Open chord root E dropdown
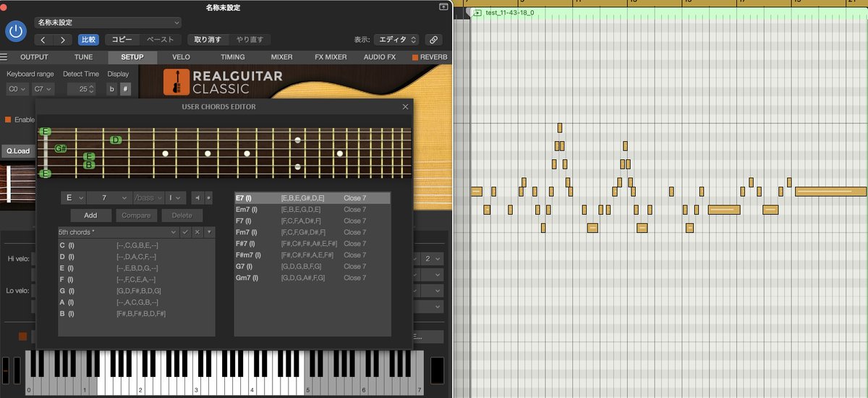The image size is (868, 398). pos(75,198)
